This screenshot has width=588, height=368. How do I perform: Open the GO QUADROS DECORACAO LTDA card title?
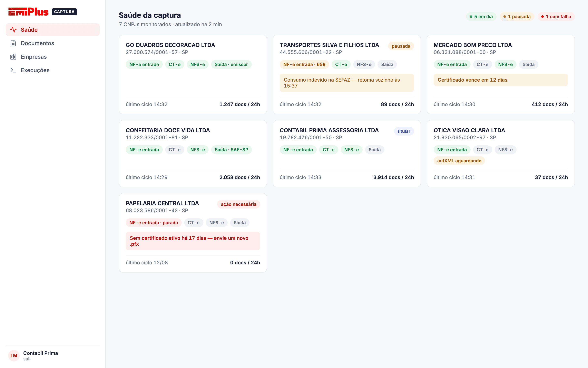(x=170, y=45)
